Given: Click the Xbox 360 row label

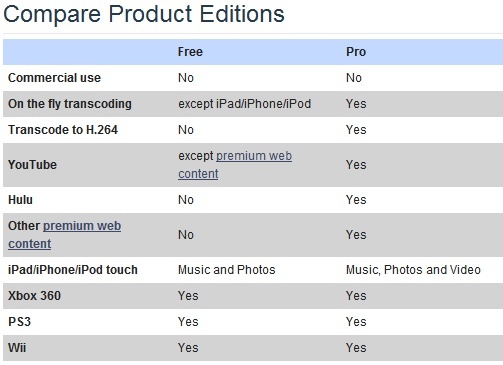Looking at the screenshot, I should (x=34, y=296).
